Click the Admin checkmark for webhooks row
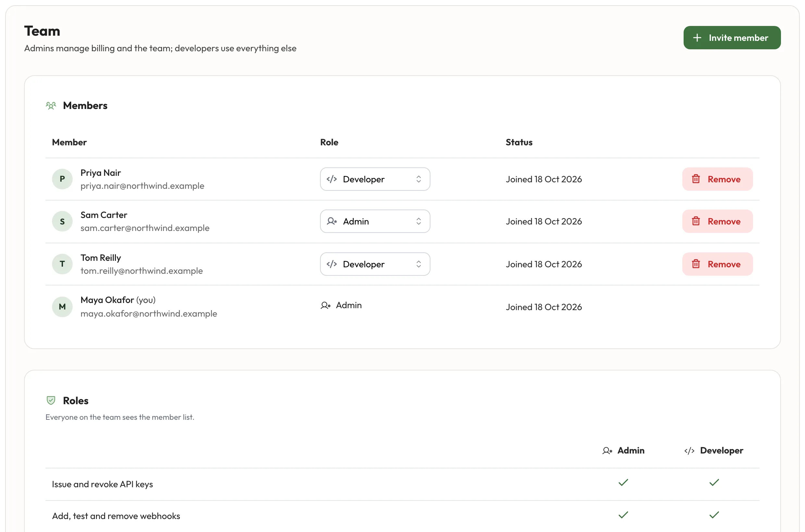 pyautogui.click(x=623, y=515)
